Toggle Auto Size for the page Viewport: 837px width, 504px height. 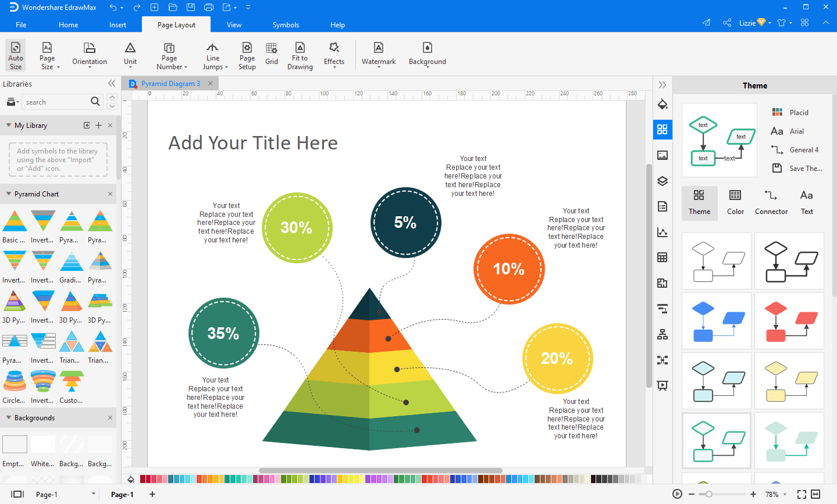coord(16,55)
